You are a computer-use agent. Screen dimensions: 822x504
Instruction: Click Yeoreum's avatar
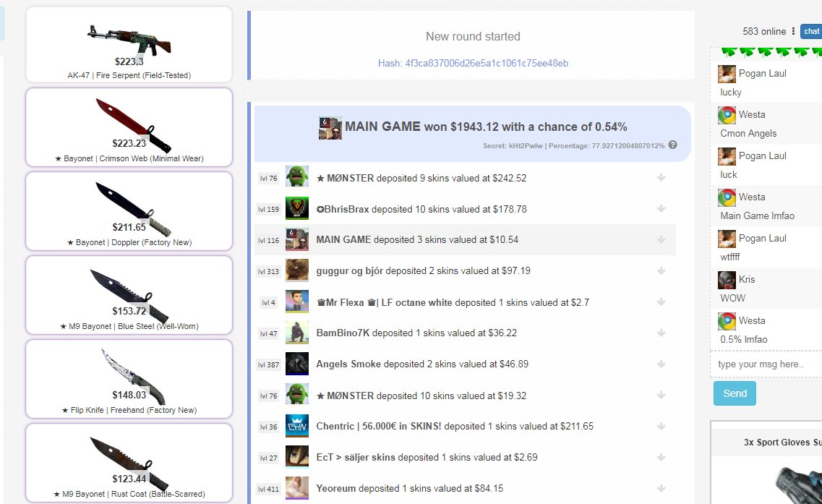[296, 488]
